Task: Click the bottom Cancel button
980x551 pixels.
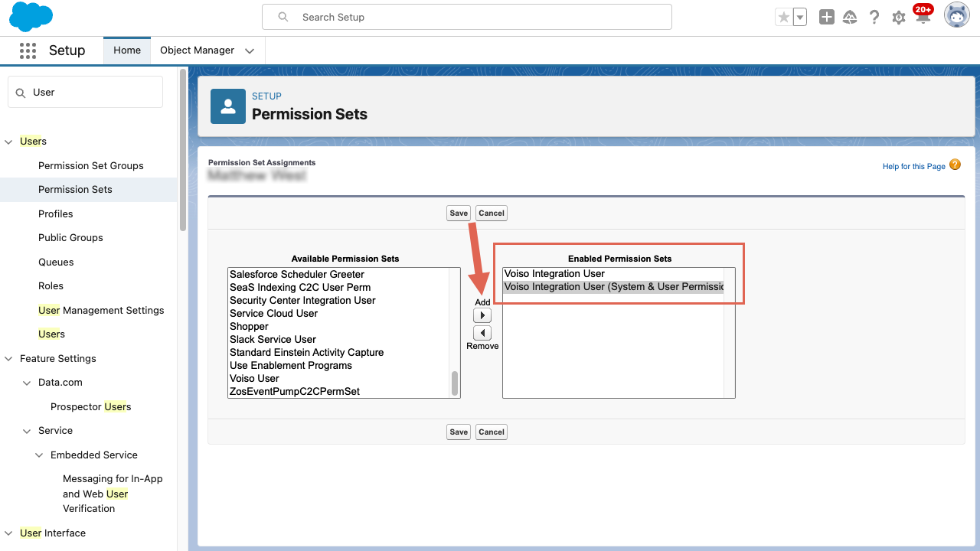Action: pyautogui.click(x=492, y=432)
